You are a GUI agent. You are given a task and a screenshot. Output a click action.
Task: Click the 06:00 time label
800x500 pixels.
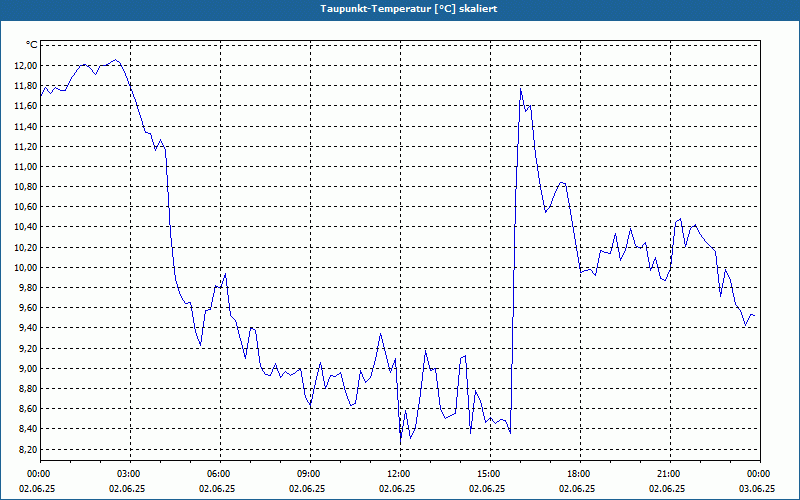pos(220,474)
